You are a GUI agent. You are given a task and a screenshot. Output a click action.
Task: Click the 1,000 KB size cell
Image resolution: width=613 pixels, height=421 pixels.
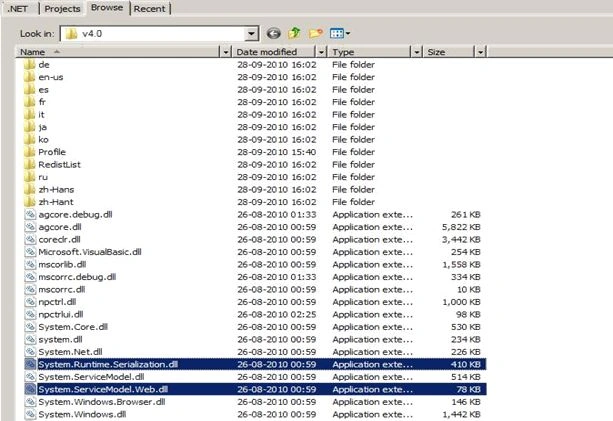point(461,302)
